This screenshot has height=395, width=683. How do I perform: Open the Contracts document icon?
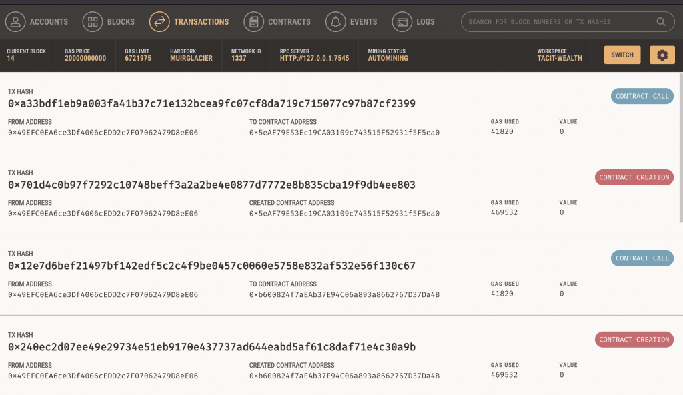pyautogui.click(x=254, y=22)
